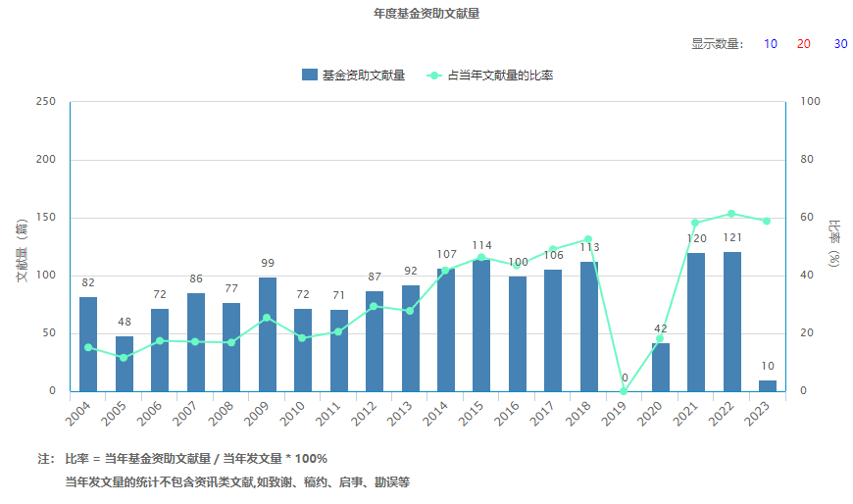Toggle the 占当年文献量的比率 legend series
Image resolution: width=853 pixels, height=504 pixels.
(x=489, y=76)
